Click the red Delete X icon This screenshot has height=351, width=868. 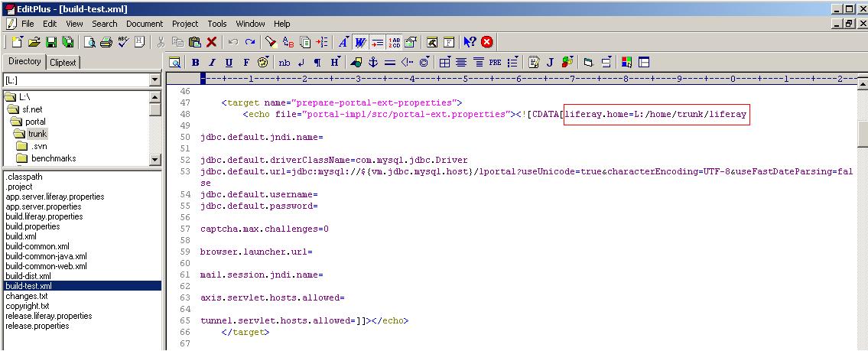pyautogui.click(x=211, y=43)
